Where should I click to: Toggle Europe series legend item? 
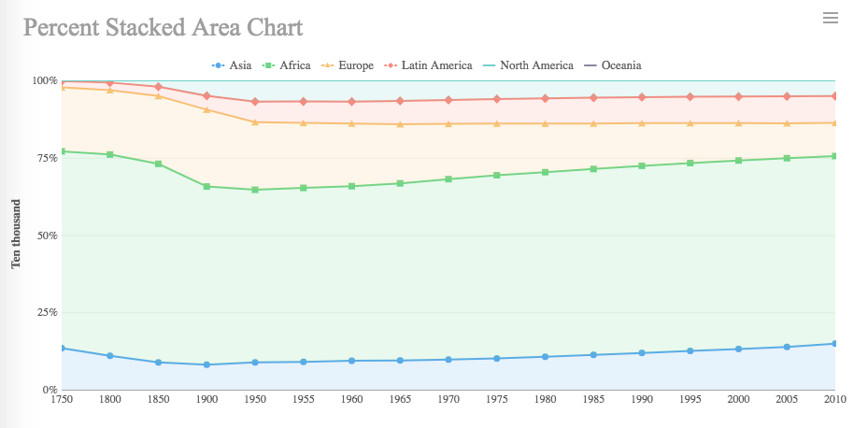(x=348, y=65)
